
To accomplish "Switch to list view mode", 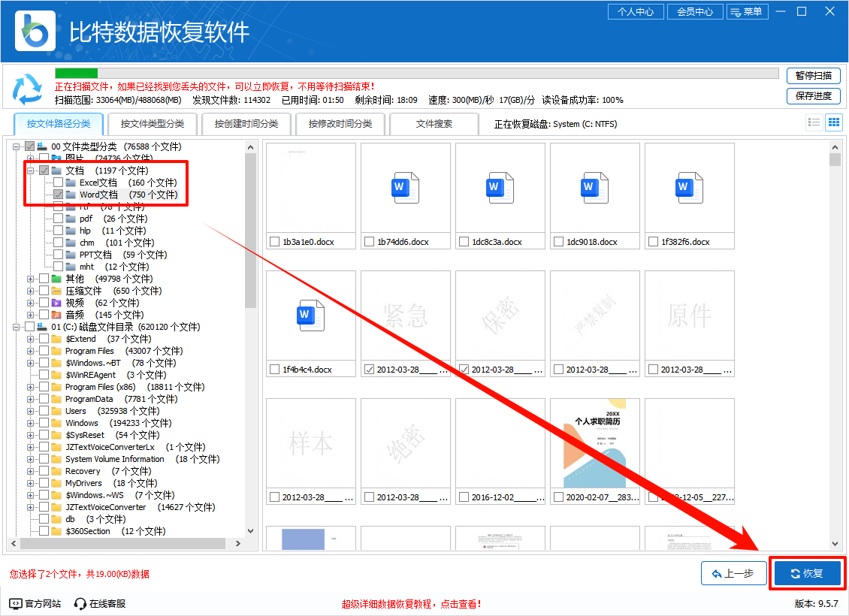I will [814, 121].
